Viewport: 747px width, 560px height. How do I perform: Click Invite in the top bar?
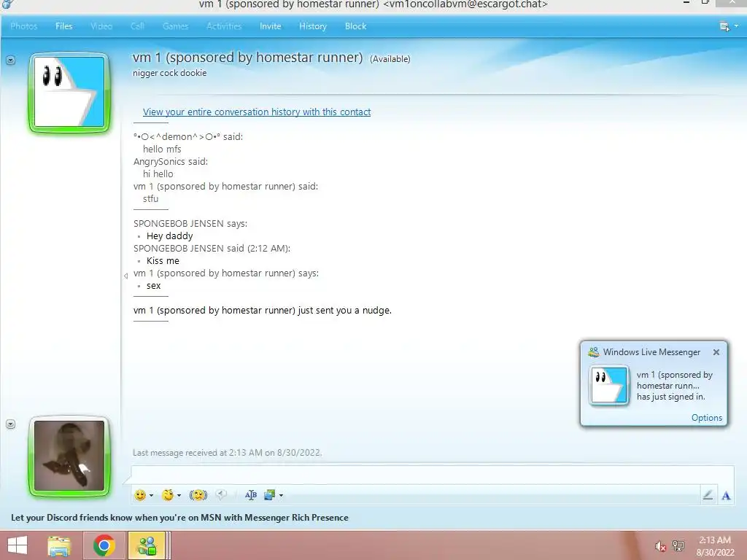click(x=270, y=26)
